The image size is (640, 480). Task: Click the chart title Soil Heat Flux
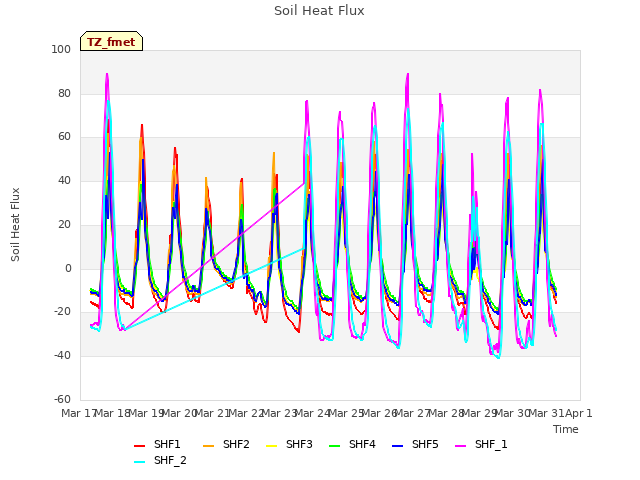[319, 11]
